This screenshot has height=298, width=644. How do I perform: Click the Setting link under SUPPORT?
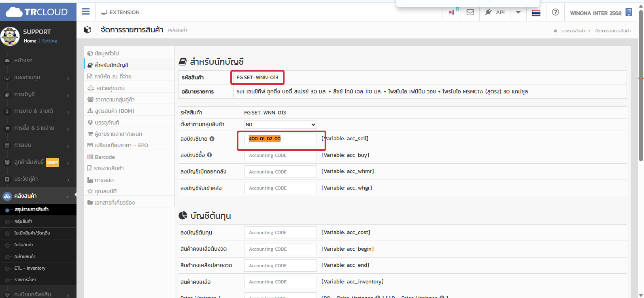tap(49, 41)
